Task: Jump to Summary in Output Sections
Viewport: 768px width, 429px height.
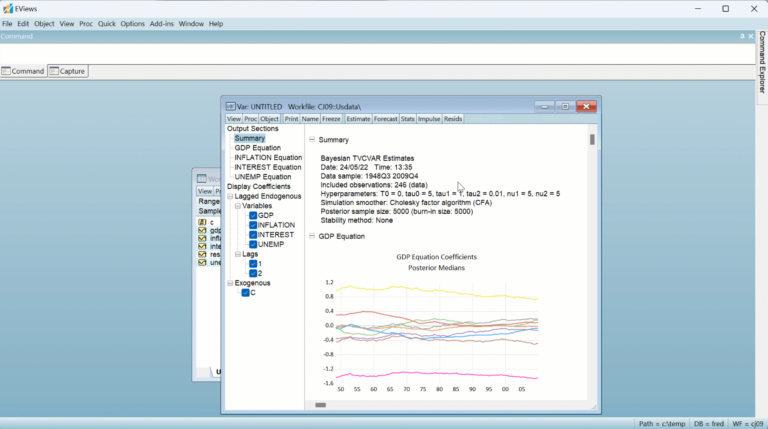Action: click(249, 138)
